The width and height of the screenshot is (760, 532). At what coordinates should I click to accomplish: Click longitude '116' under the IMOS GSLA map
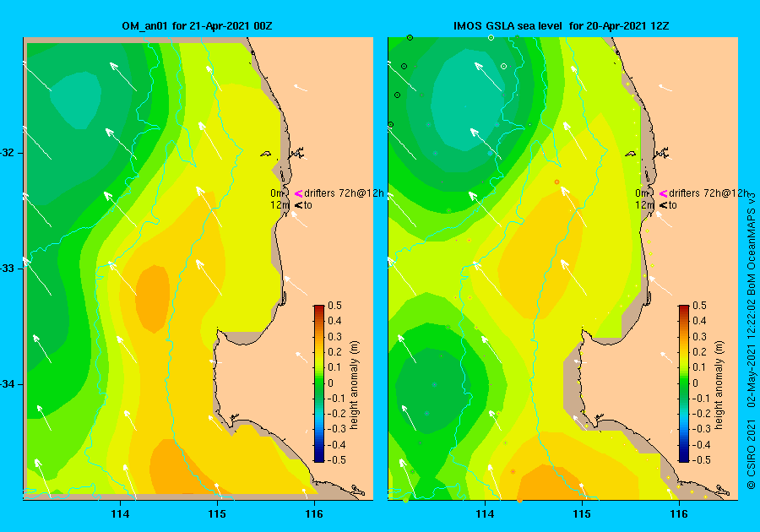679,514
